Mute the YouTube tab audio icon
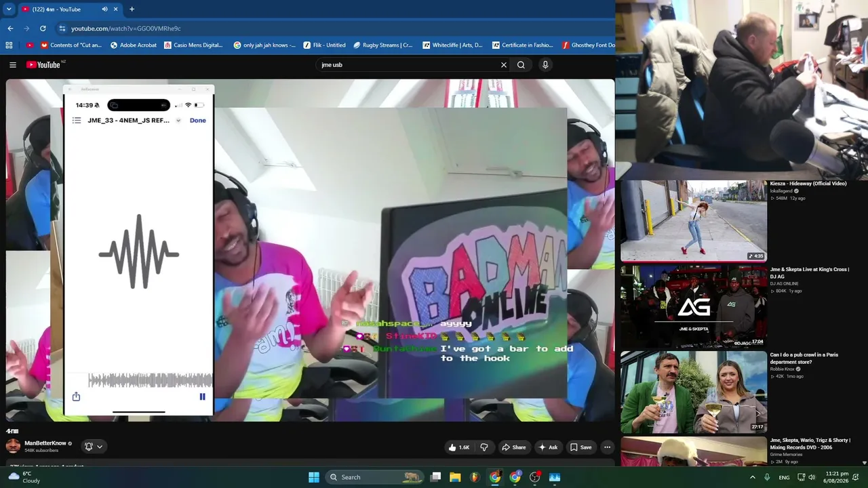This screenshot has width=868, height=488. pyautogui.click(x=104, y=9)
